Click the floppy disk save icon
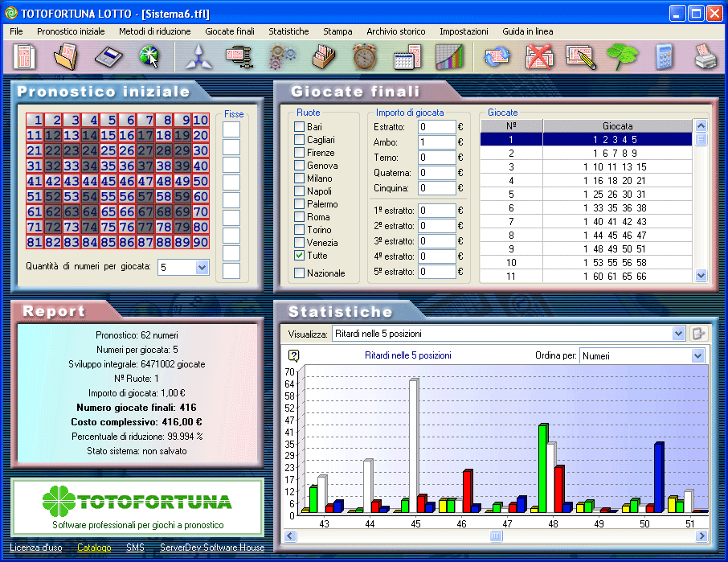 [107, 57]
